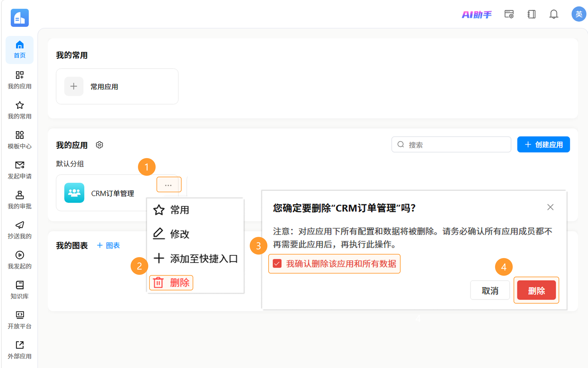Click the 我的图表 heading
588x368 pixels.
(x=72, y=246)
